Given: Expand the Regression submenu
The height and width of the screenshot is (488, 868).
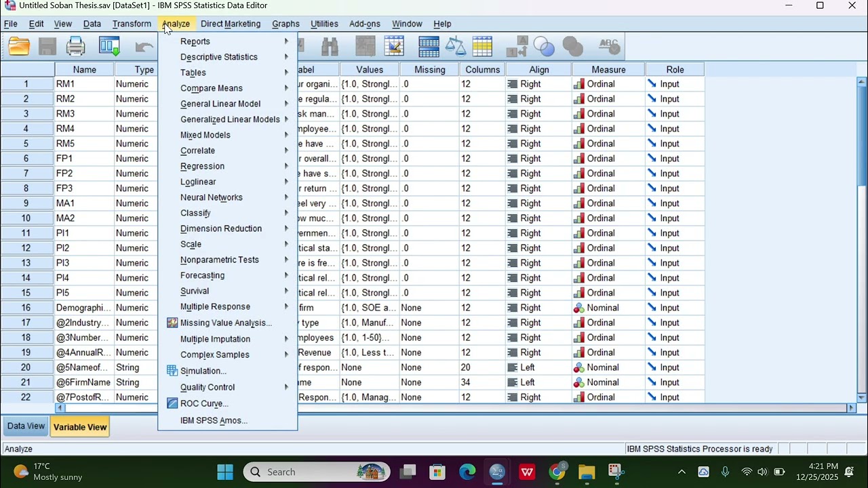Looking at the screenshot, I should tap(228, 166).
